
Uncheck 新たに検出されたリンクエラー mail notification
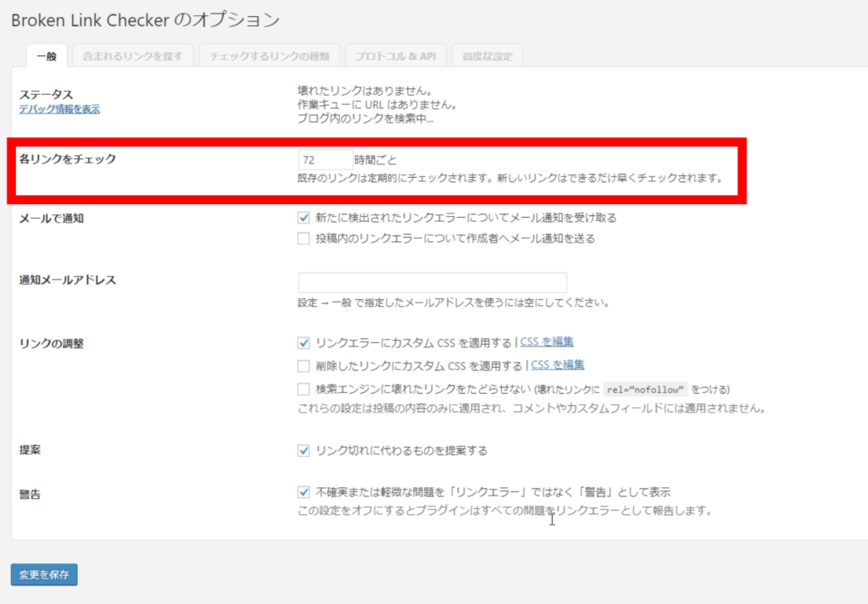coord(303,218)
